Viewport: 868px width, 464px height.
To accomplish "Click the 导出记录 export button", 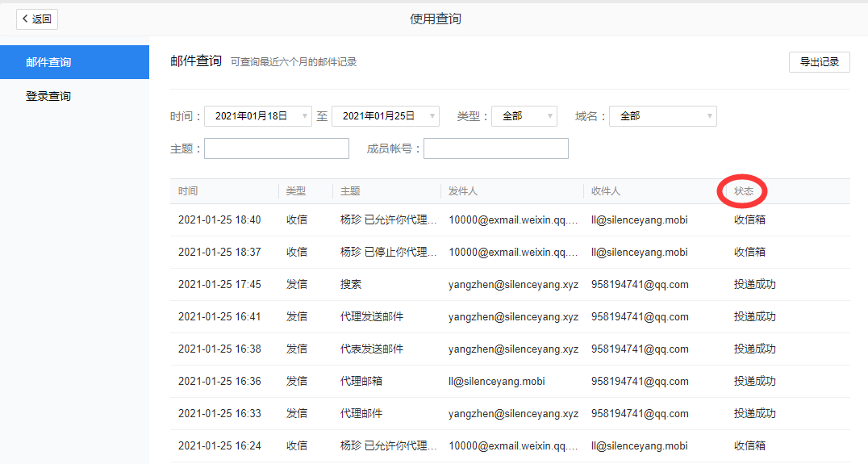I will [819, 62].
